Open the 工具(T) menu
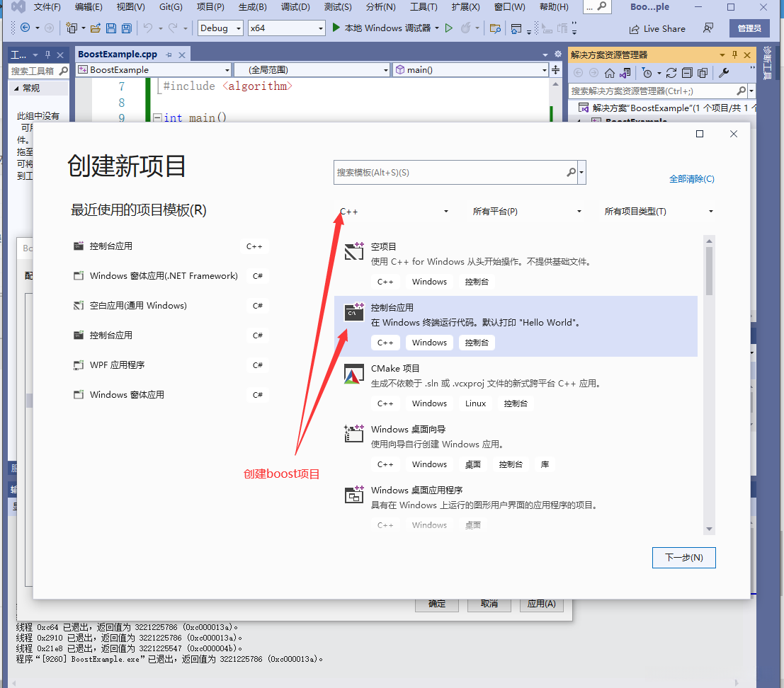 [x=424, y=7]
